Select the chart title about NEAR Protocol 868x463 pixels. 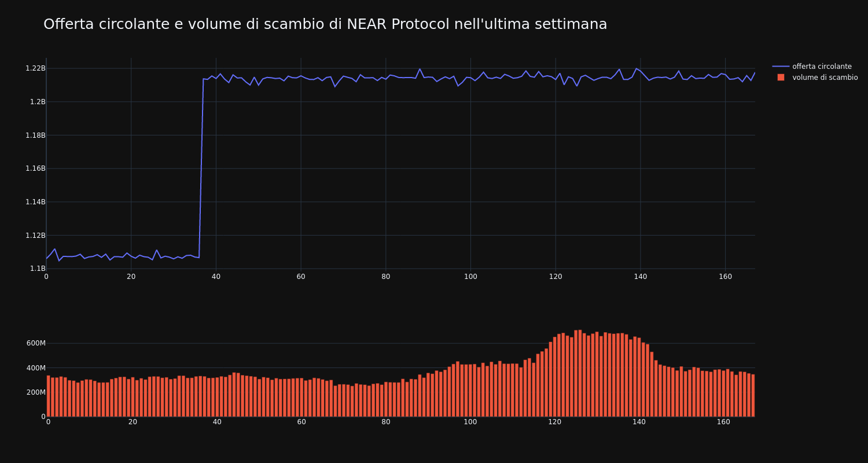[325, 24]
